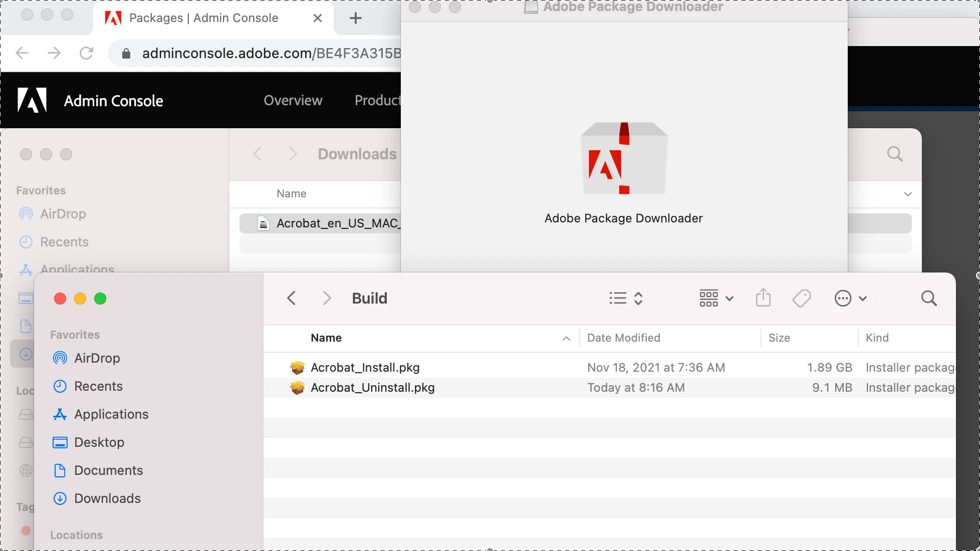Screen dimensions: 980x551
Task: Go forward in the Downloads Finder window
Action: (x=293, y=154)
